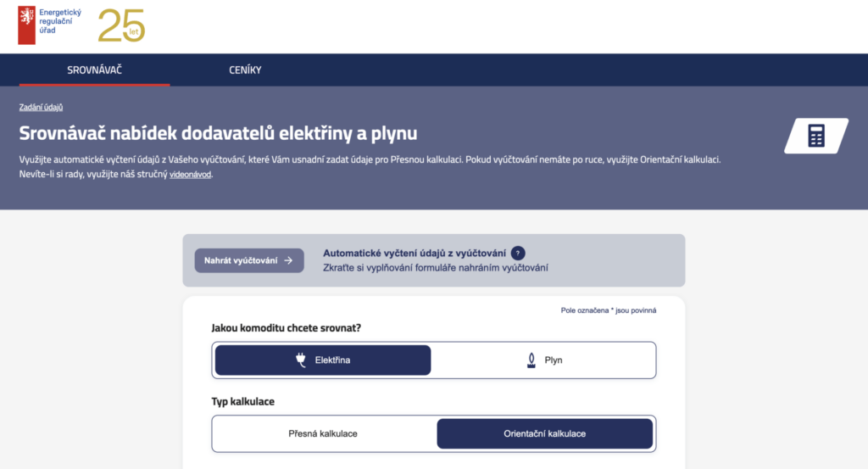This screenshot has height=469, width=868.
Task: Click the Jakou komoditu chcete srovnat label
Action: 292,327
